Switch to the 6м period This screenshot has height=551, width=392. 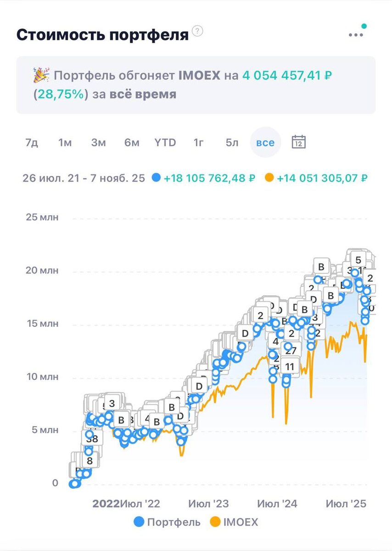[x=132, y=142]
